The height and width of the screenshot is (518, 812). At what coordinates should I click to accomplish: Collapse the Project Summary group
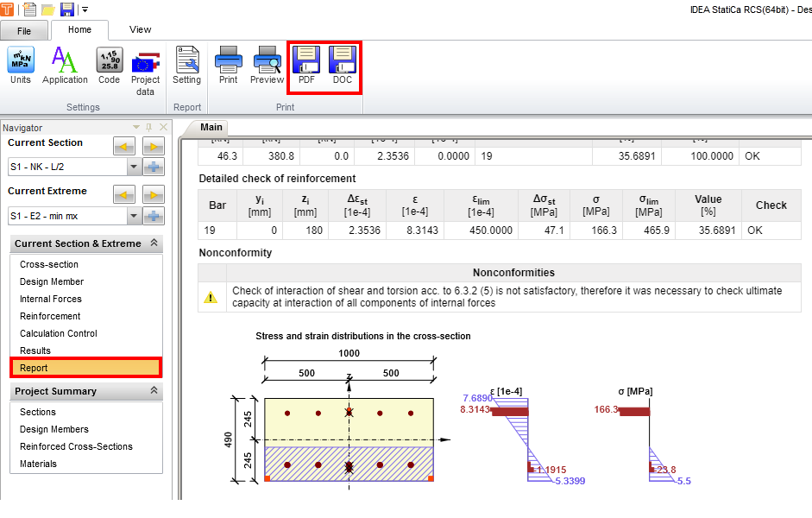(154, 391)
